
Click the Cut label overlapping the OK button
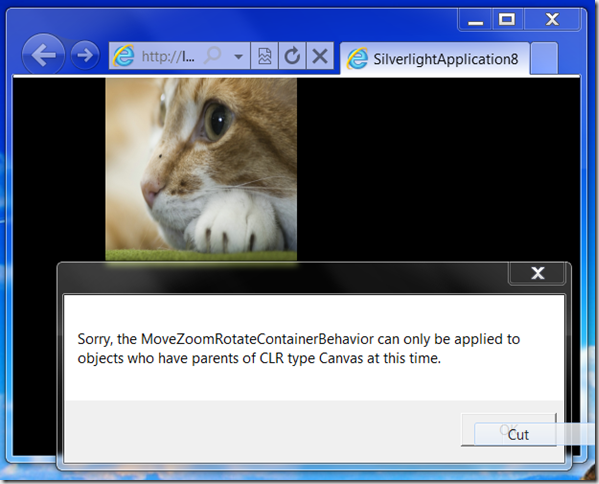[x=518, y=435]
